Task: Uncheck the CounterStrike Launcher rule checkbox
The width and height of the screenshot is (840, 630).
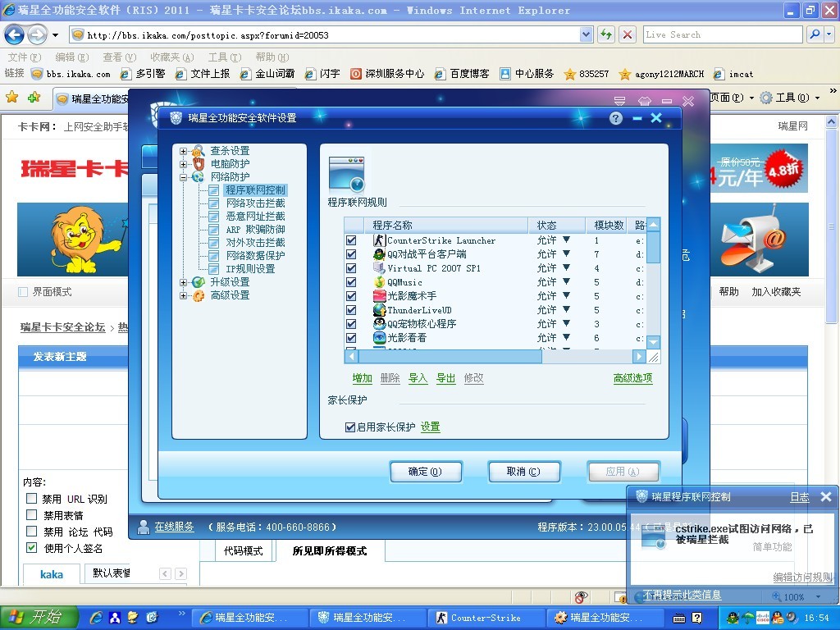Action: tap(351, 240)
